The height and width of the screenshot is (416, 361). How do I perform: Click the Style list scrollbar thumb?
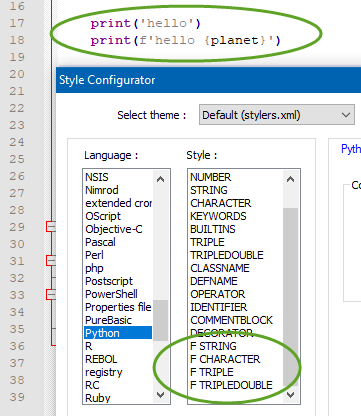coord(290,297)
